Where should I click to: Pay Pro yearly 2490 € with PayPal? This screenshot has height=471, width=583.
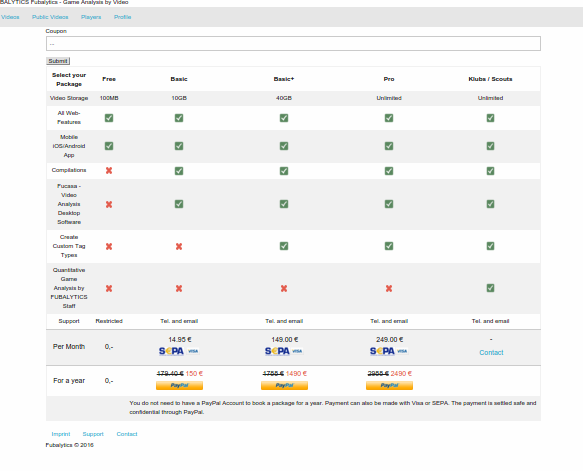(389, 385)
